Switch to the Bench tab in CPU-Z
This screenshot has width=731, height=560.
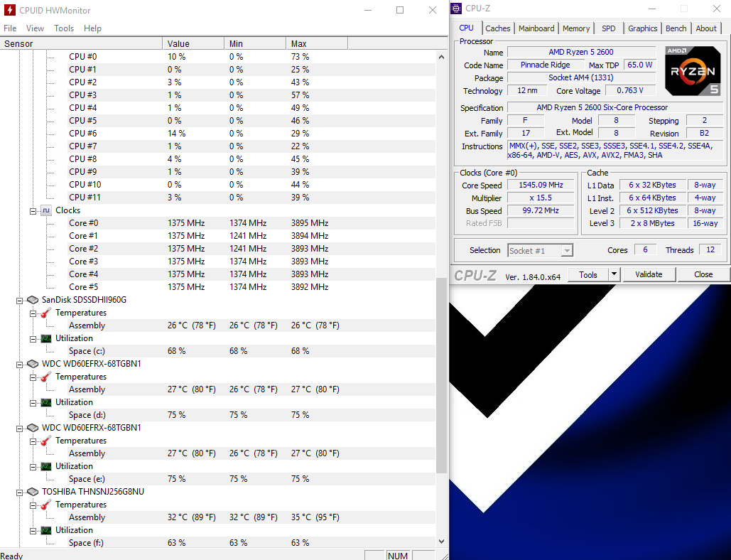point(676,28)
